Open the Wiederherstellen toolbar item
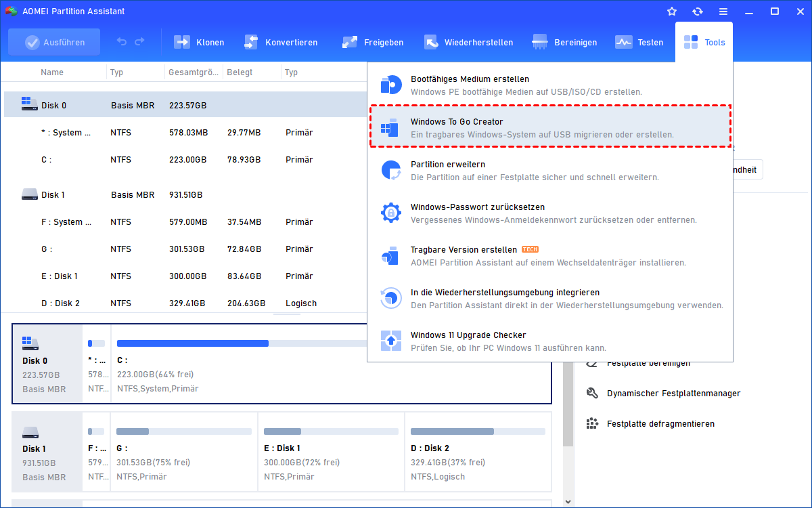The width and height of the screenshot is (812, 508). point(468,42)
